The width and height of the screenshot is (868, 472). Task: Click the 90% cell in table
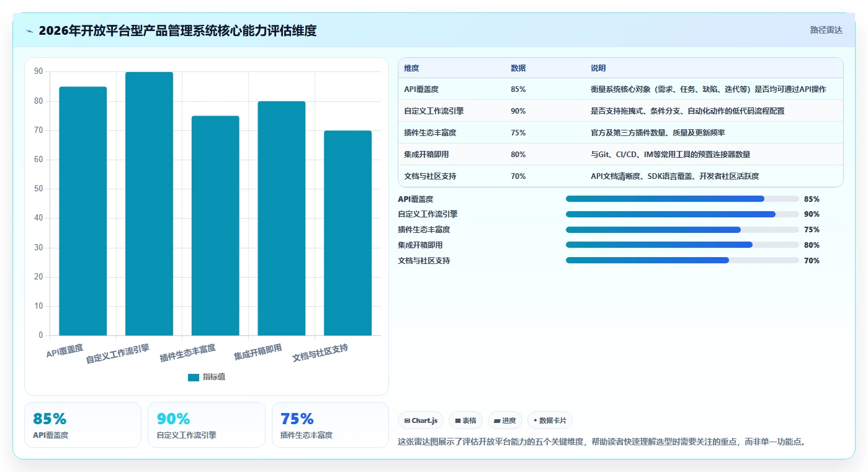pyautogui.click(x=518, y=111)
